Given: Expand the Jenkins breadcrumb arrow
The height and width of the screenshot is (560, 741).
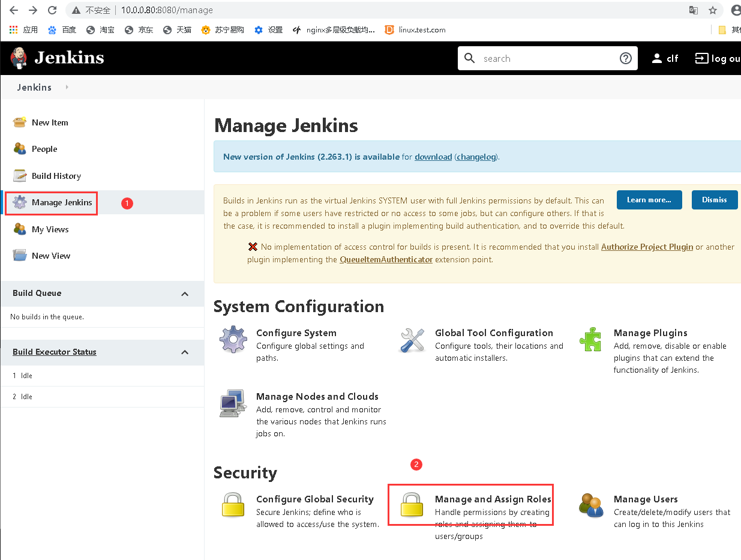Looking at the screenshot, I should pos(67,87).
